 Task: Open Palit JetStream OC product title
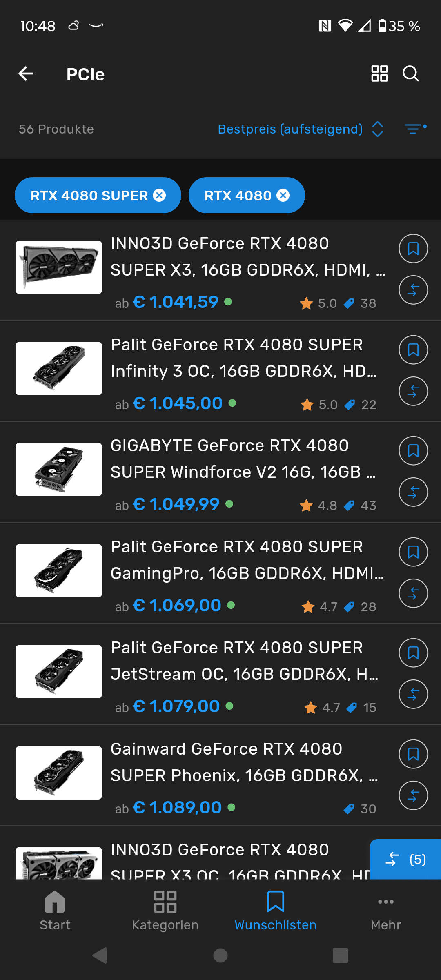click(244, 661)
